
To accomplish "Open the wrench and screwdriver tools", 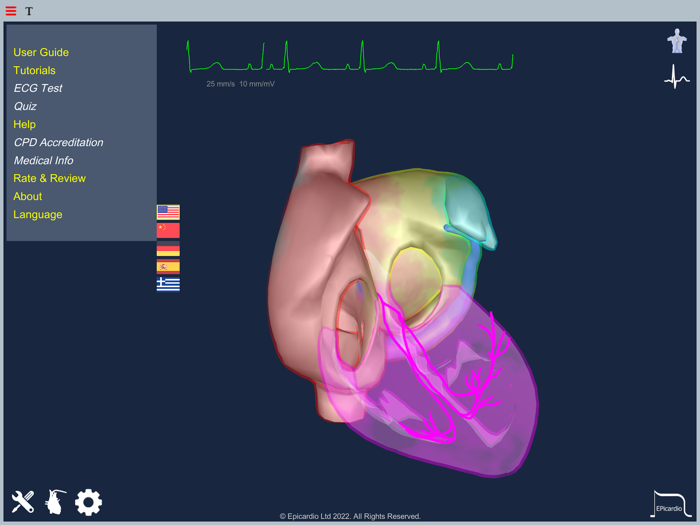I will coord(23,502).
